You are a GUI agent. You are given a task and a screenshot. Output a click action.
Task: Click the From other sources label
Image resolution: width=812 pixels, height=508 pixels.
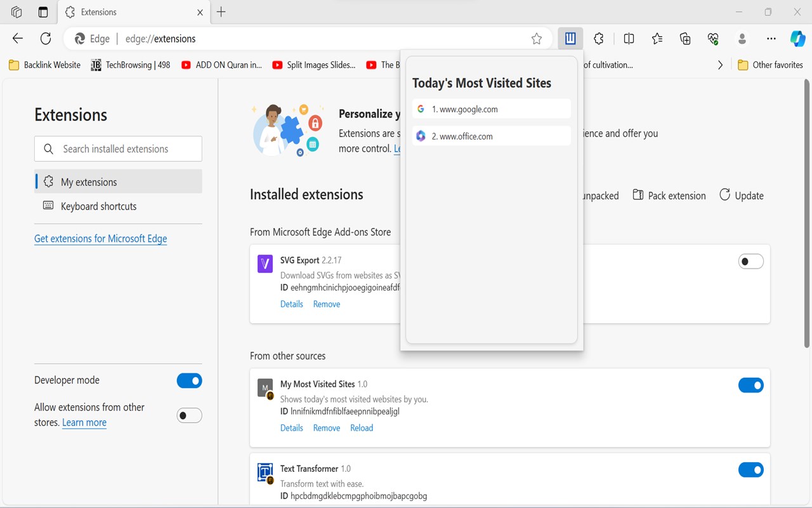[x=288, y=356]
